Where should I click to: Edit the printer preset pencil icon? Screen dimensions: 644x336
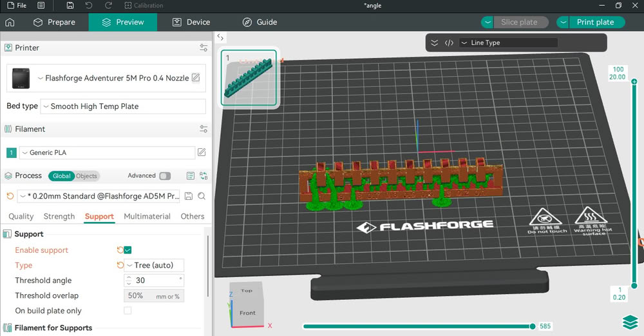pos(196,77)
